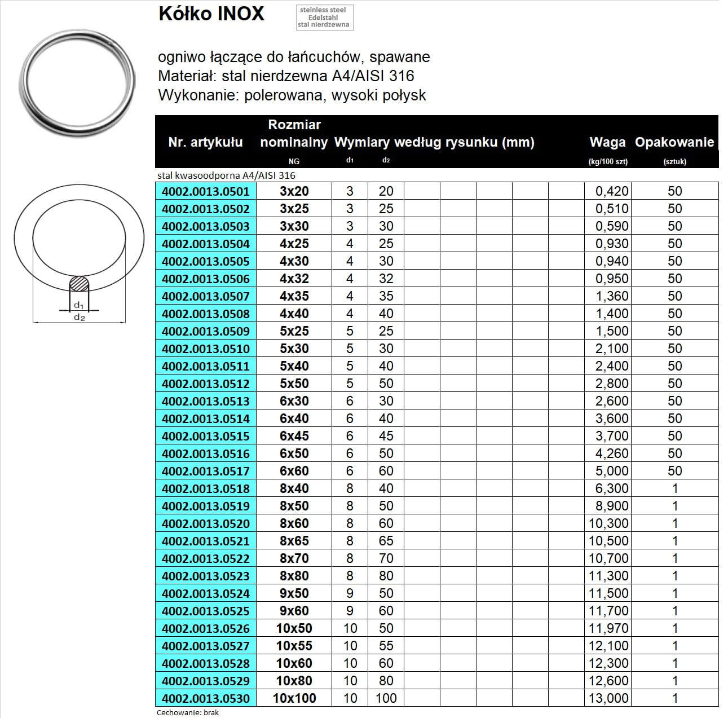Select article number 4002.0013.0523

[205, 576]
